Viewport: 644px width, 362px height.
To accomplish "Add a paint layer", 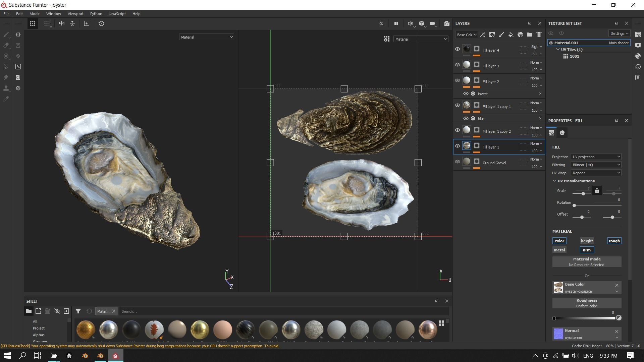I will pos(501,35).
